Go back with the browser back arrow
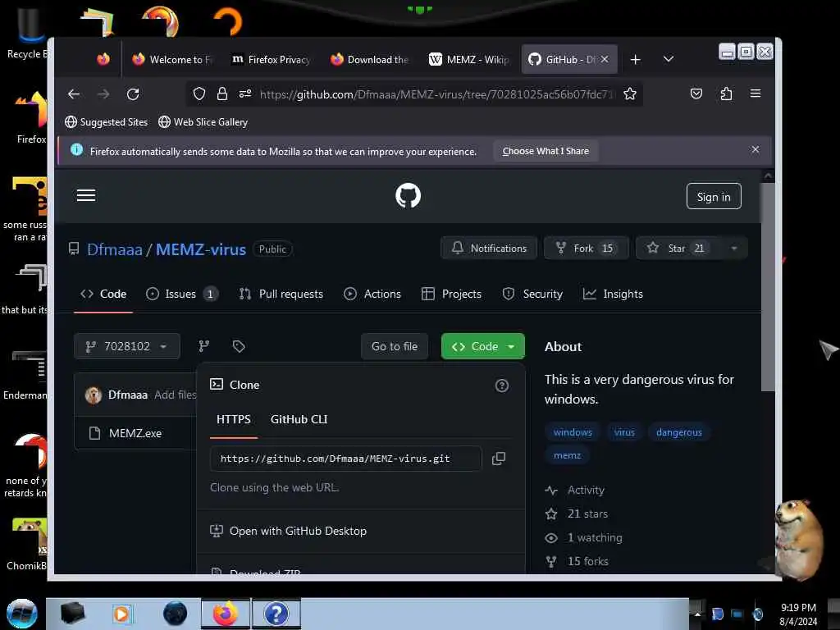 (74, 94)
